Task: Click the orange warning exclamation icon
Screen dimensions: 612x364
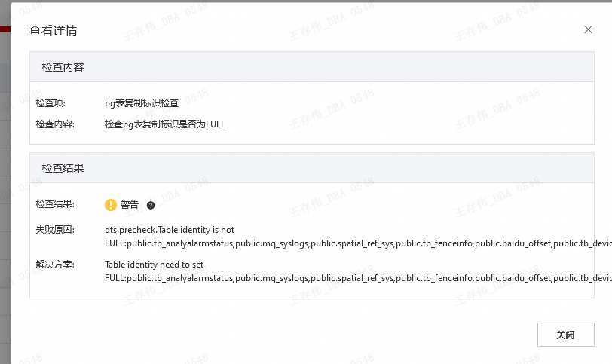Action: 111,205
